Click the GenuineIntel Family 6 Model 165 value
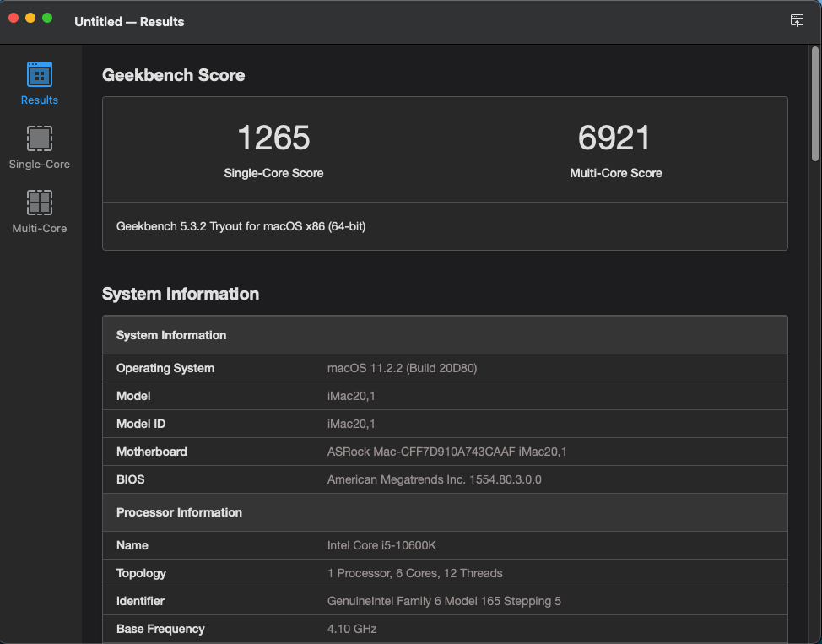822x644 pixels. [444, 601]
